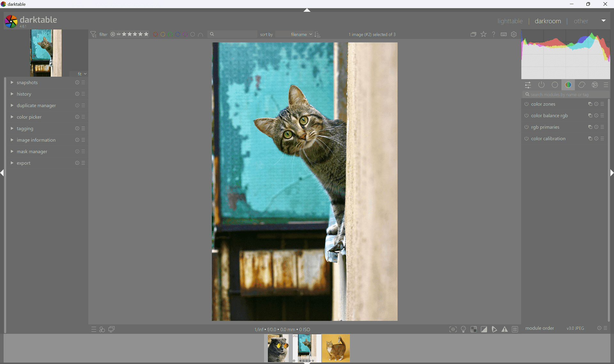The height and width of the screenshot is (364, 614).
Task: Click the collection text search field
Action: click(233, 34)
